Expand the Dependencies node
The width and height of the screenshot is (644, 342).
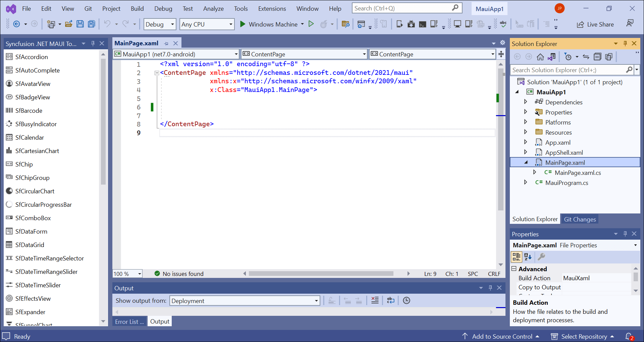[x=526, y=102]
